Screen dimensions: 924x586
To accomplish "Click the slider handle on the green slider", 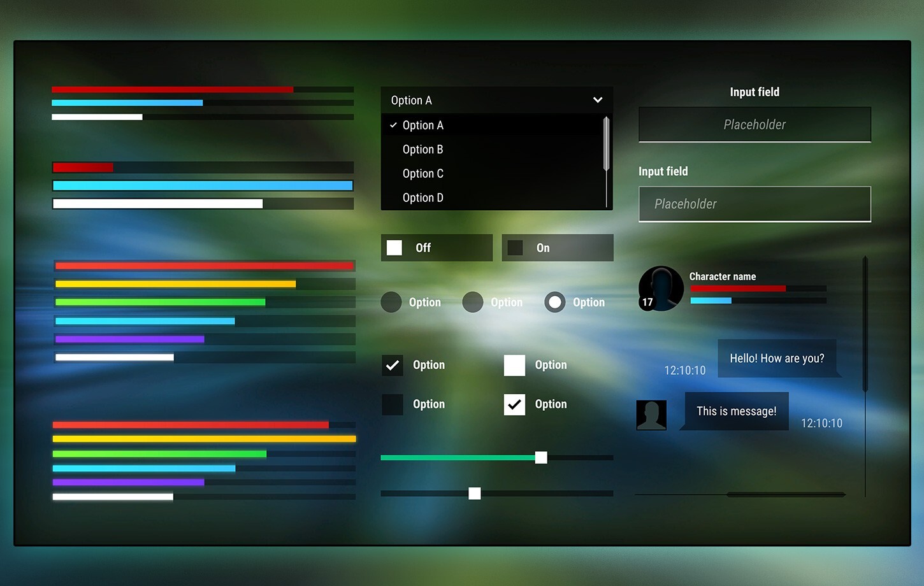I will pos(541,457).
